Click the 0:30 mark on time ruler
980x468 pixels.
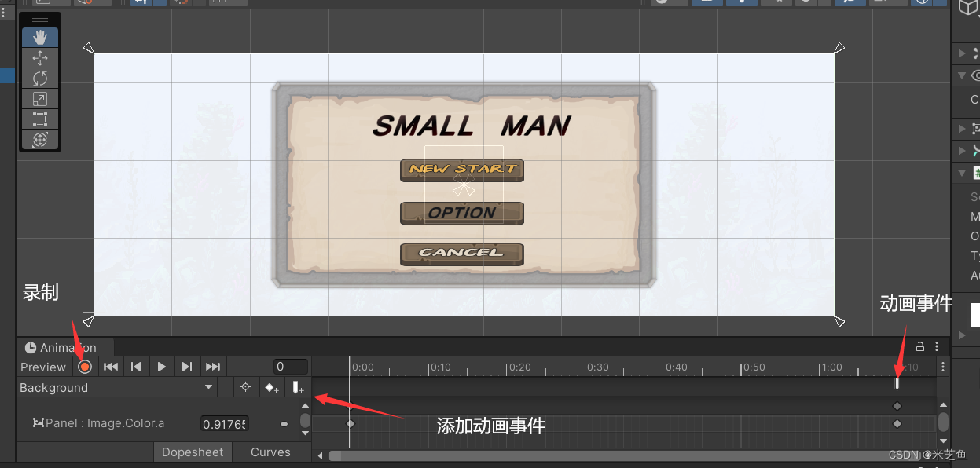coord(598,367)
